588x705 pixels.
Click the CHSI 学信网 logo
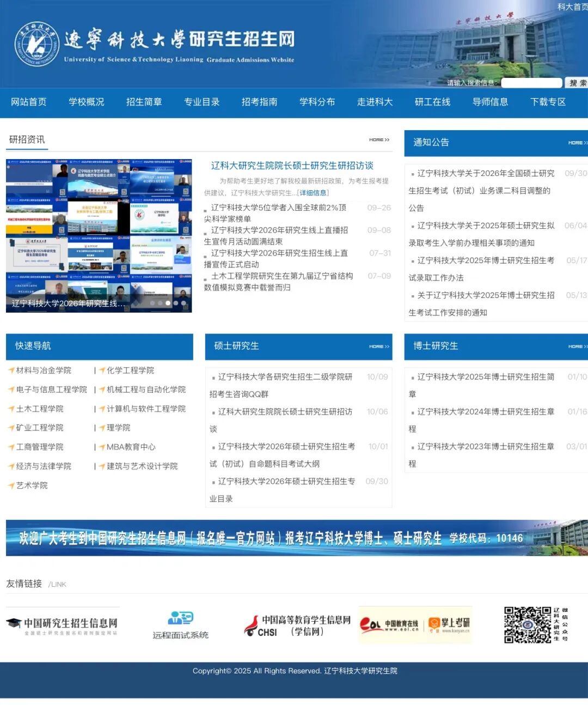[297, 625]
